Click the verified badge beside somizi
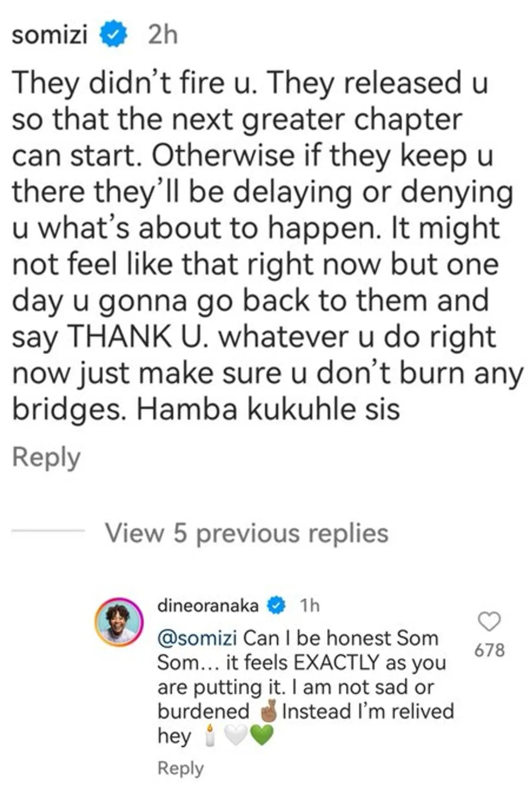Screen dimensions: 532x801 (113, 35)
